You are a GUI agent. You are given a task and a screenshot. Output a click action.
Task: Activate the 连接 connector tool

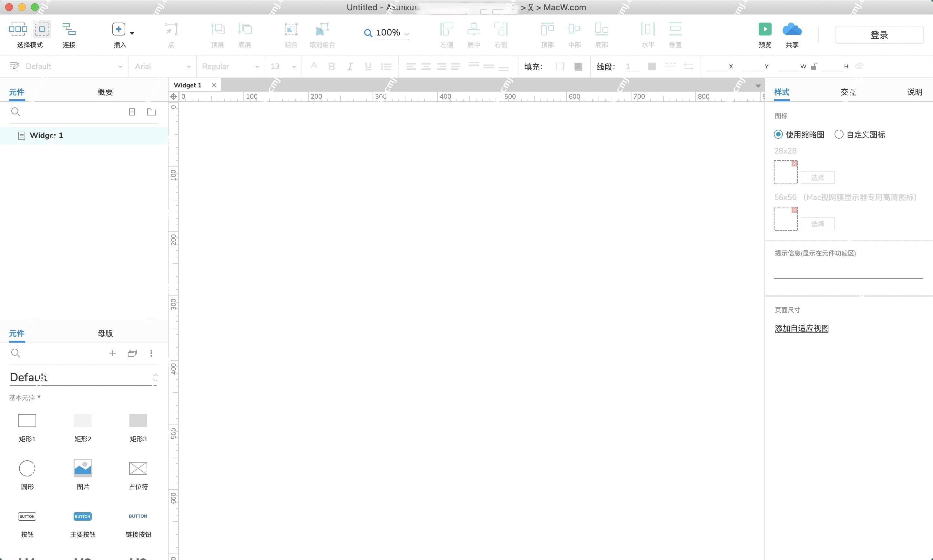[69, 29]
